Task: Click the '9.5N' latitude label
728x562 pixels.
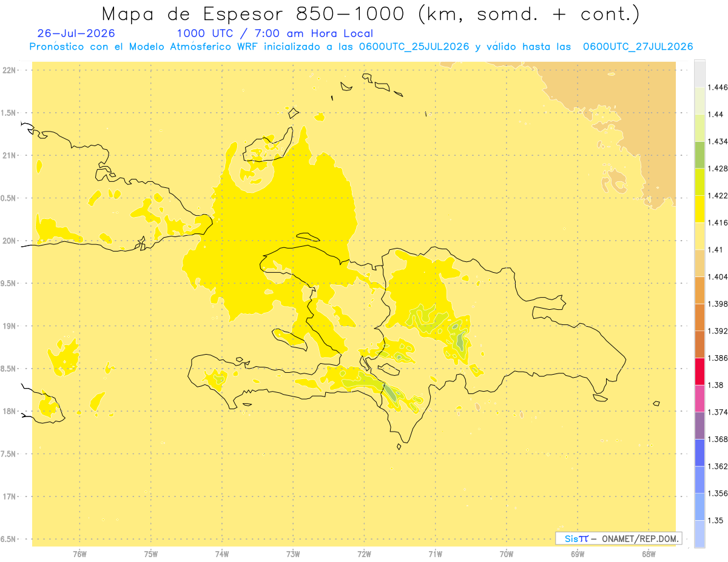Action: pyautogui.click(x=9, y=284)
